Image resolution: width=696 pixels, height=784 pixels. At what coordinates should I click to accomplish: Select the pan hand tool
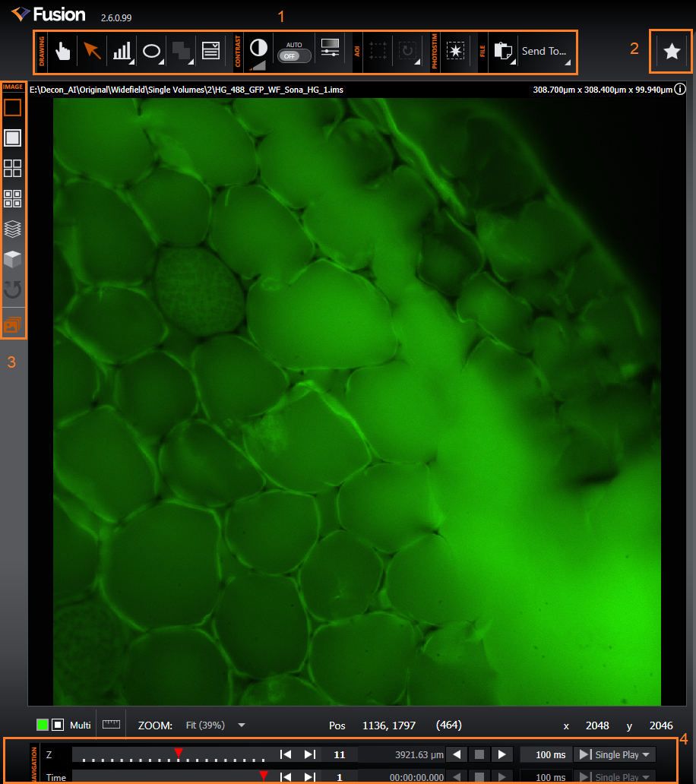coord(62,51)
